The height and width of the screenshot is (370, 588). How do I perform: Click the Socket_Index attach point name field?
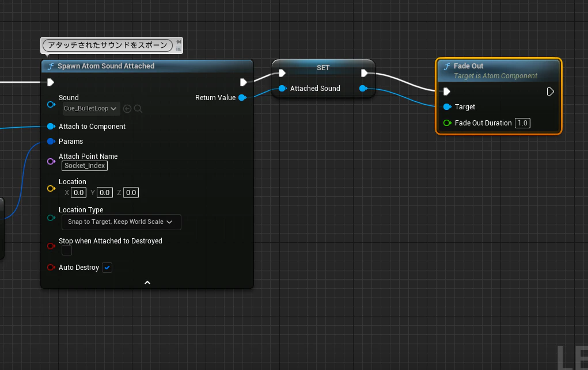point(85,166)
